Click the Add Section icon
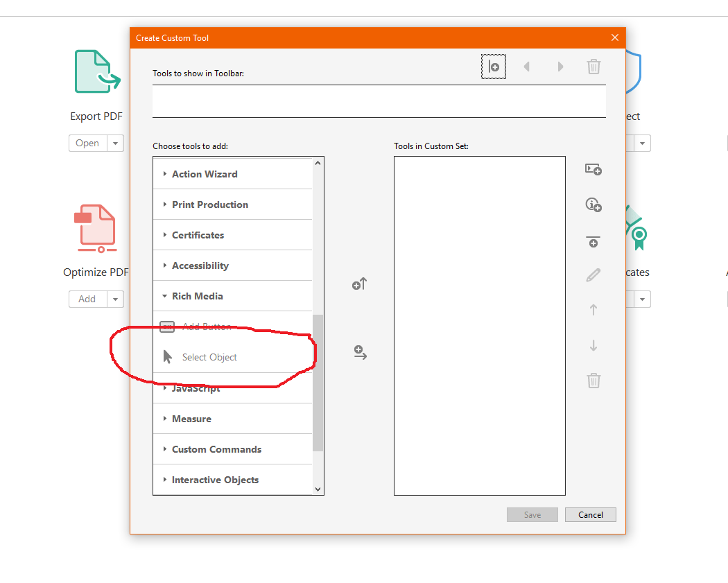 593,169
